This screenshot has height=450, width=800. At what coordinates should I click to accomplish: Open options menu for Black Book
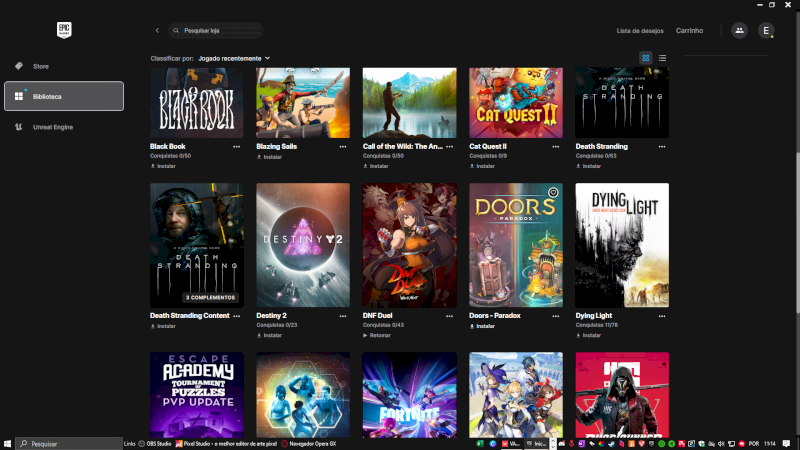click(237, 147)
